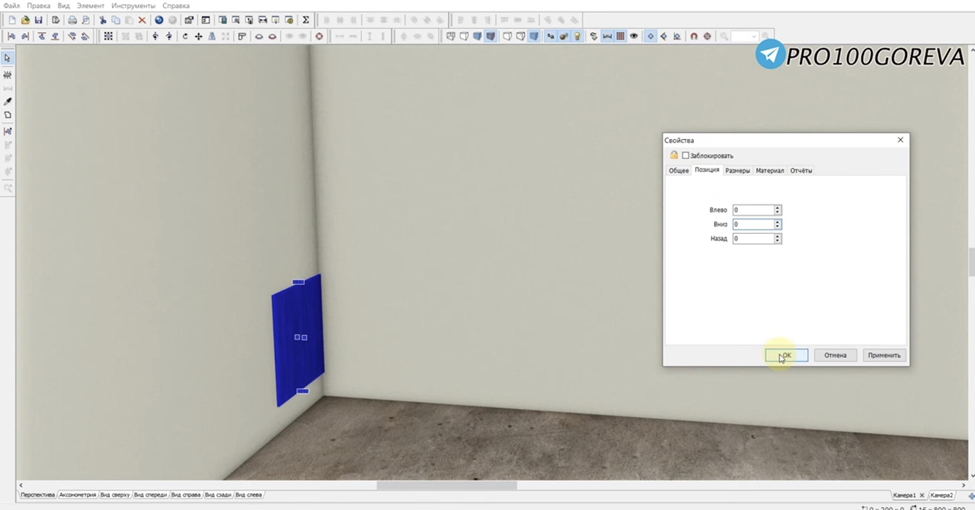The width and height of the screenshot is (975, 510).
Task: Close the Свойства dialog
Action: 900,140
